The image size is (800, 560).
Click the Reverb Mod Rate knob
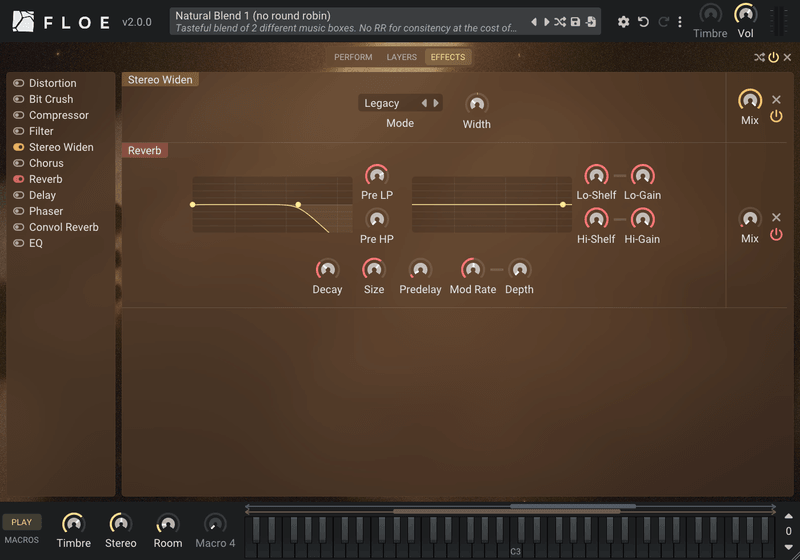click(472, 269)
